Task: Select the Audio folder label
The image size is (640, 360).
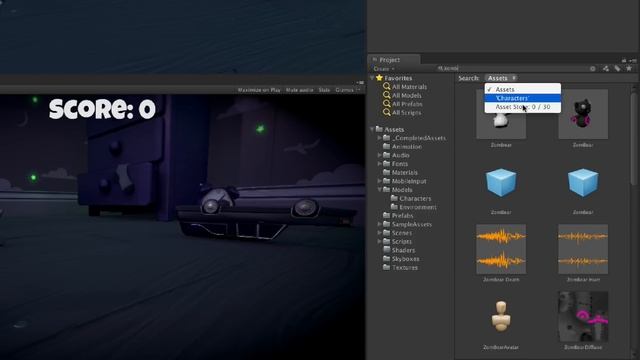Action: 400,155
